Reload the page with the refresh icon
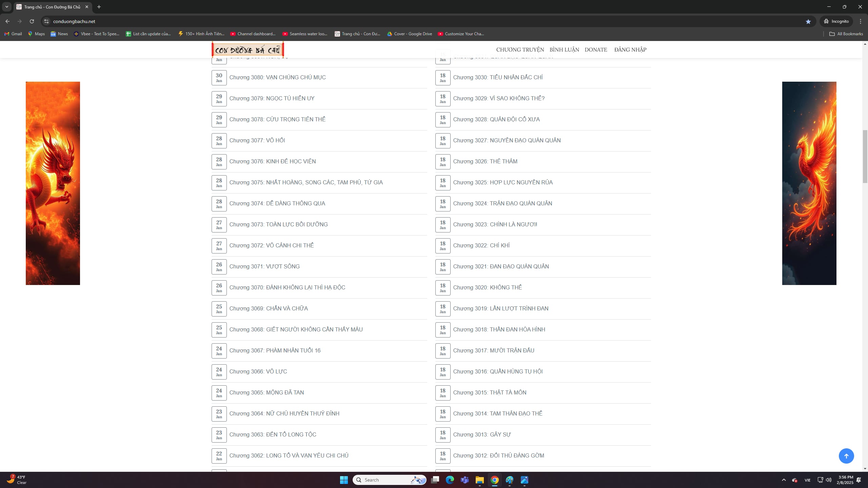 (x=32, y=21)
